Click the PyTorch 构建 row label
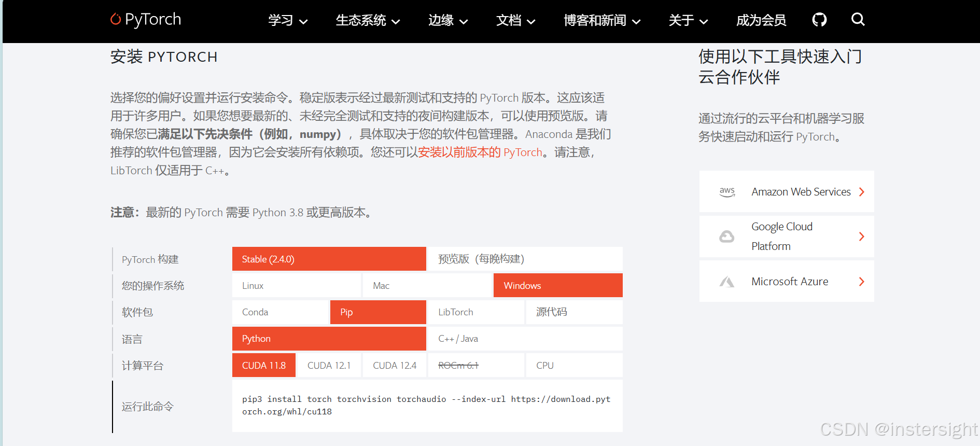Image resolution: width=980 pixels, height=446 pixels. [150, 259]
